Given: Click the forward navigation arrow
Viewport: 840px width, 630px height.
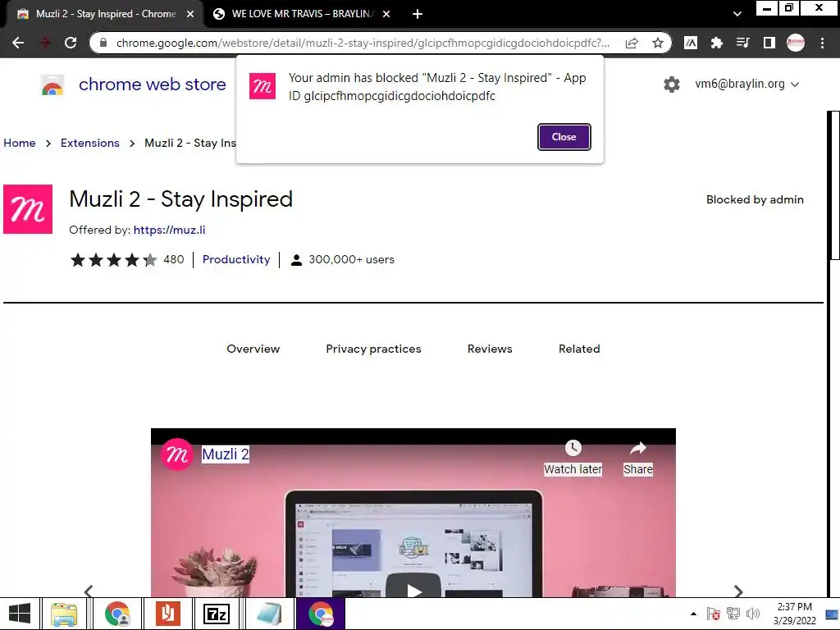Looking at the screenshot, I should pyautogui.click(x=44, y=43).
